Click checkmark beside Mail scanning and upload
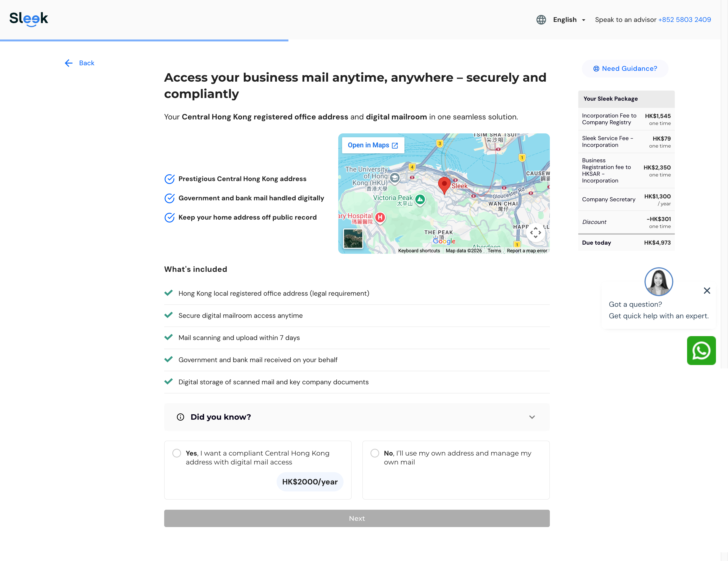This screenshot has height=561, width=728. click(169, 337)
